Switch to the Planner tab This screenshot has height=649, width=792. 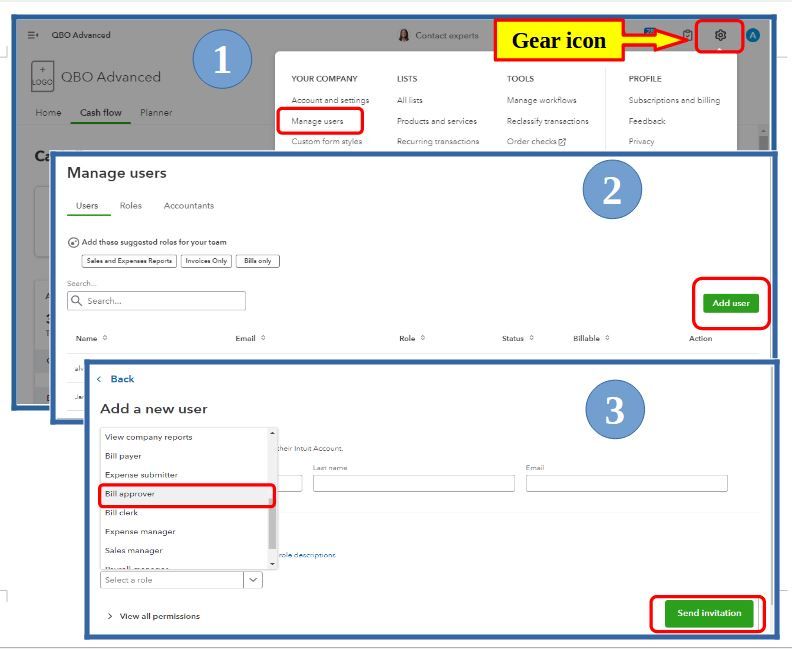(x=156, y=113)
